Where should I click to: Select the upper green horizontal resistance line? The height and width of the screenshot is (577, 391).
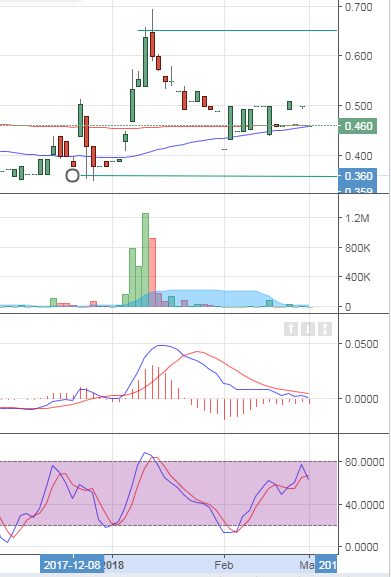(x=237, y=31)
